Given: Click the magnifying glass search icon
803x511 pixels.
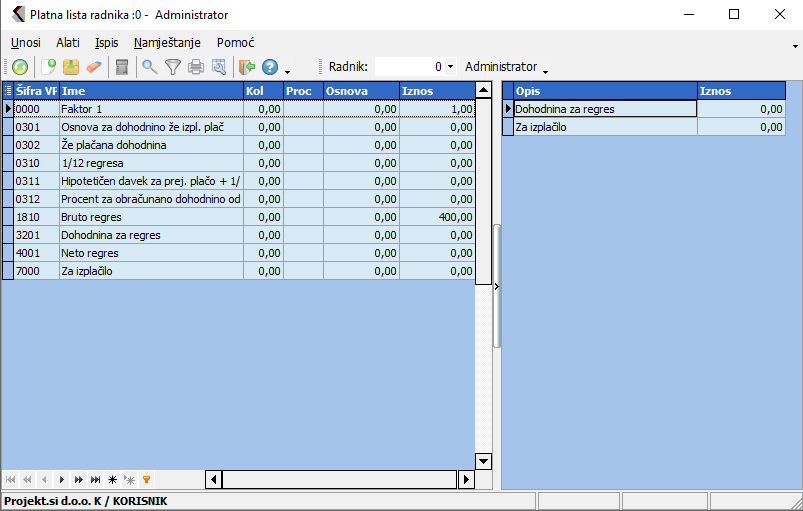Looking at the screenshot, I should [150, 67].
